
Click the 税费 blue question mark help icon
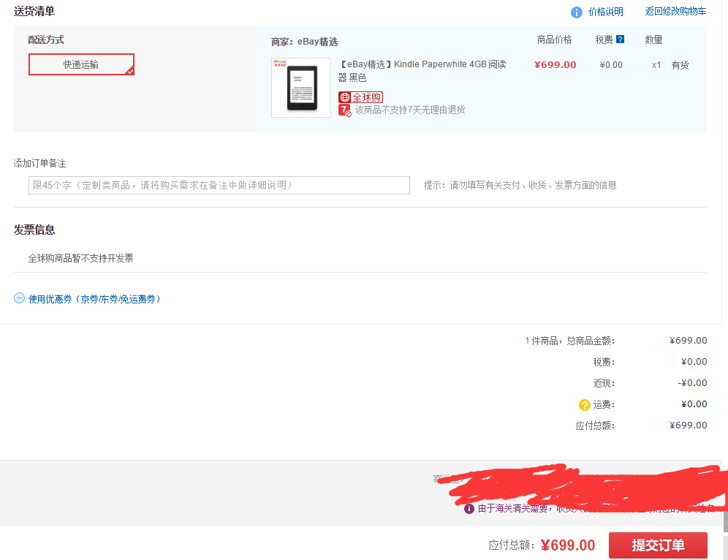coord(620,39)
